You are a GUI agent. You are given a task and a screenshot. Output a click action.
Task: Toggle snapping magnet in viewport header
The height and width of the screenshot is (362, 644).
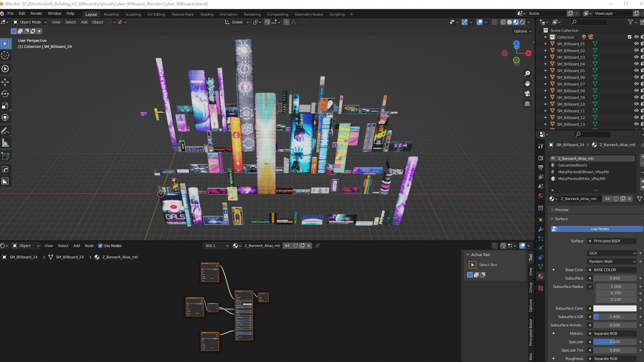[267, 22]
